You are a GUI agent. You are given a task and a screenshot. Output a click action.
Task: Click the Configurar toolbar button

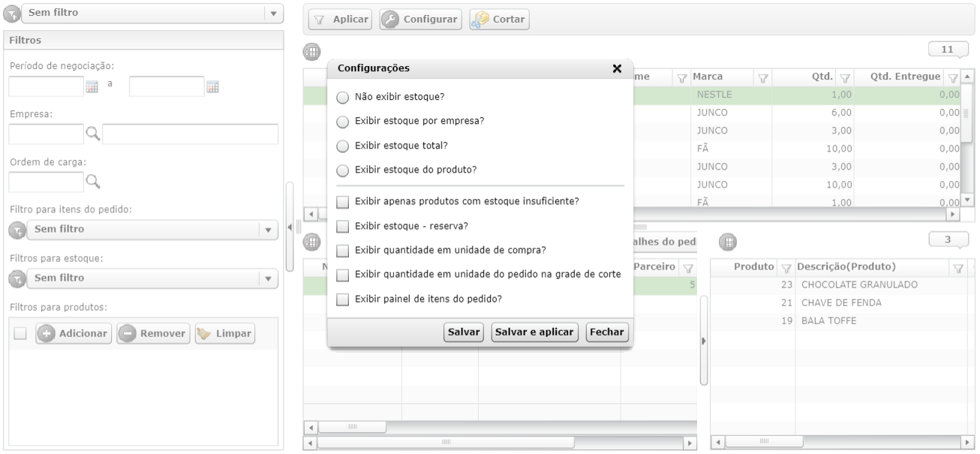point(420,18)
